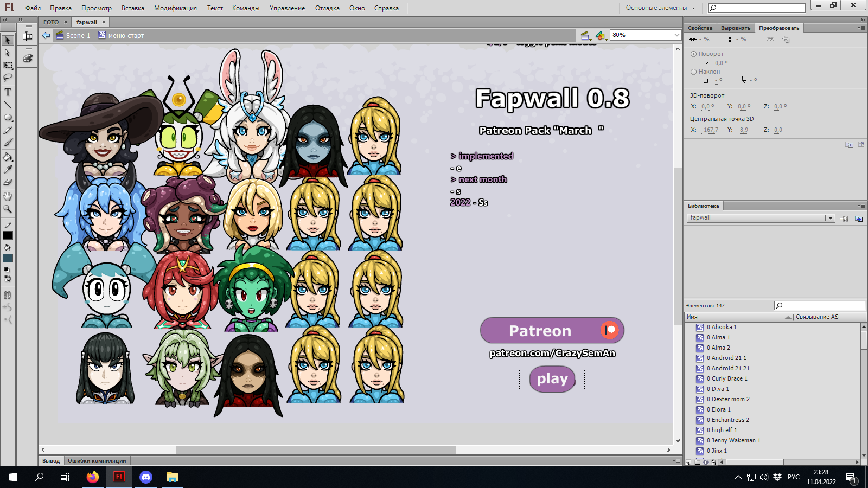
Task: Click Duplicate Selection and Transform icon
Action: pos(849,145)
